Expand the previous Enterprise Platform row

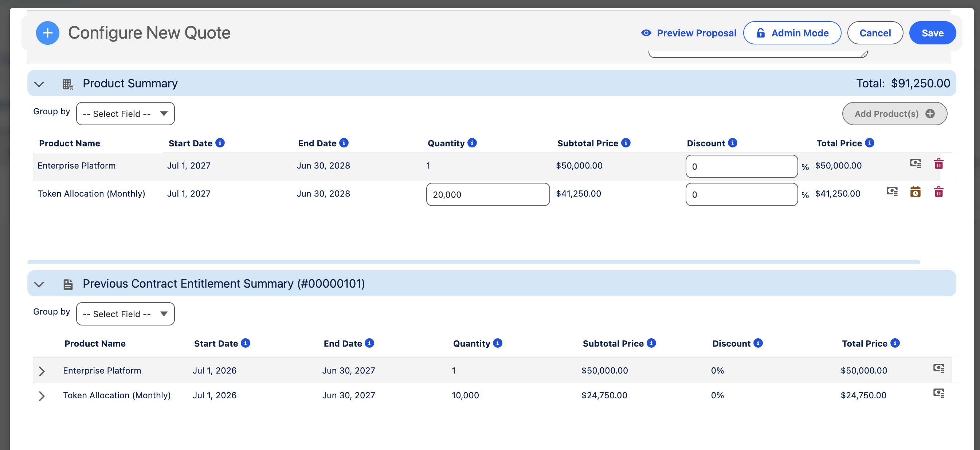click(42, 371)
